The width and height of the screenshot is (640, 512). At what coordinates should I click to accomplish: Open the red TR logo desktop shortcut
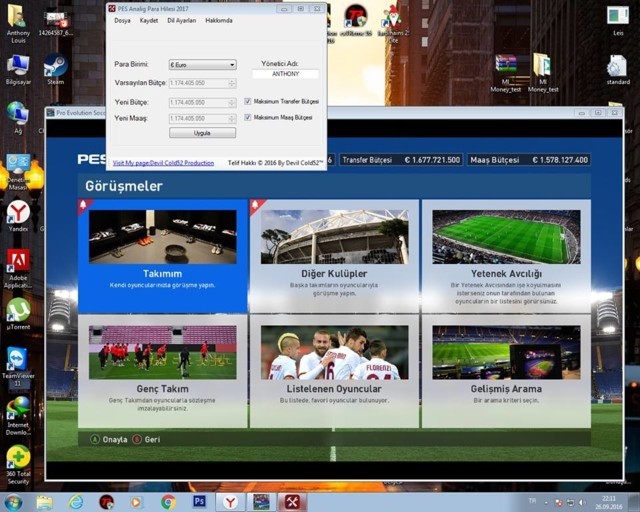356,20
